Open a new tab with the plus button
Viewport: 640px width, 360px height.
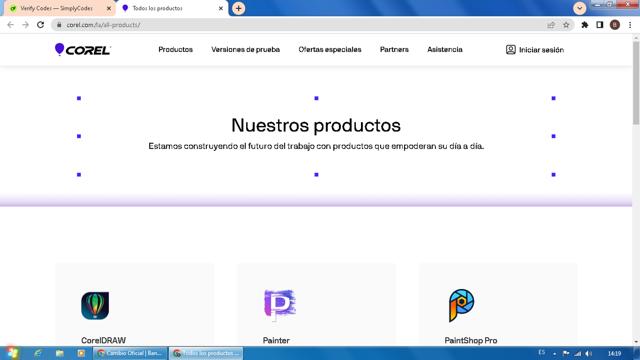click(238, 8)
